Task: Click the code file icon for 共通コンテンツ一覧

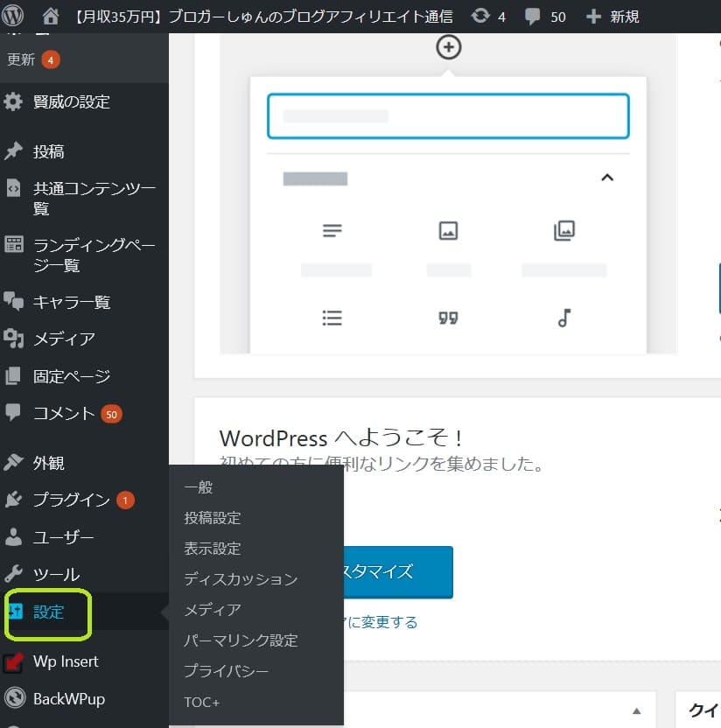Action: click(13, 188)
